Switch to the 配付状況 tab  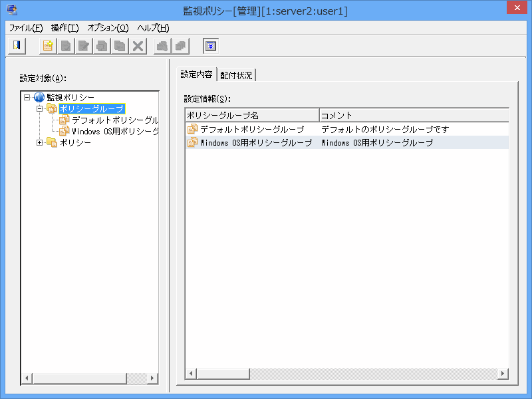[x=236, y=75]
